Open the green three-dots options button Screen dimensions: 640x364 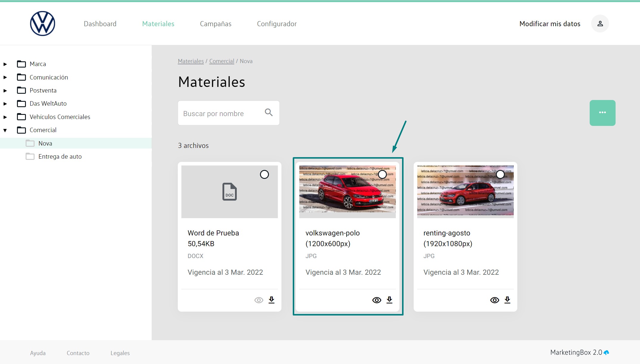click(602, 113)
